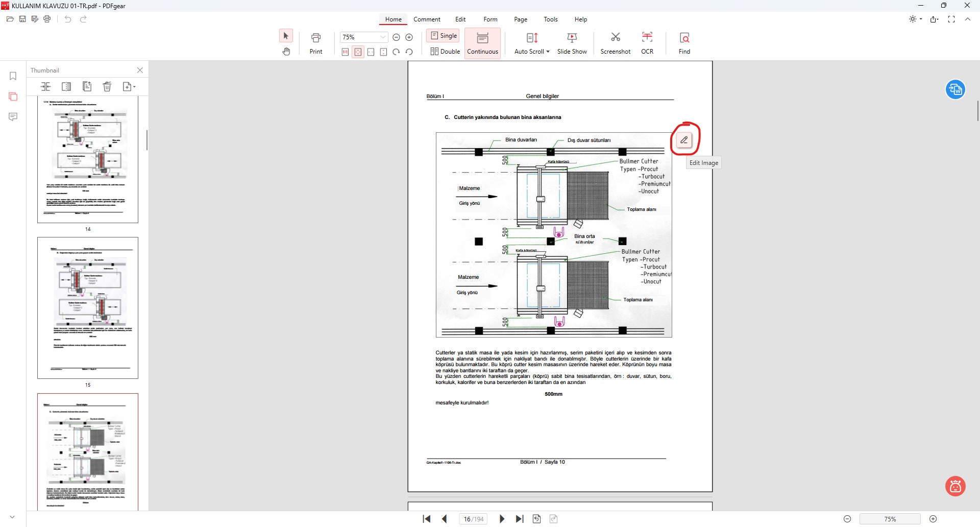980x527 pixels.
Task: Save the document with the Save icon
Action: tap(22, 19)
